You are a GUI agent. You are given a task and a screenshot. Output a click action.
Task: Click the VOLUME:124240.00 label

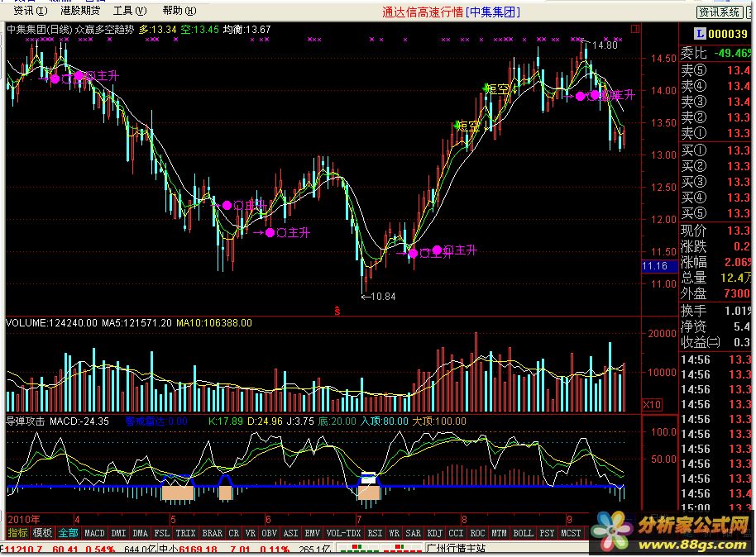click(x=51, y=323)
